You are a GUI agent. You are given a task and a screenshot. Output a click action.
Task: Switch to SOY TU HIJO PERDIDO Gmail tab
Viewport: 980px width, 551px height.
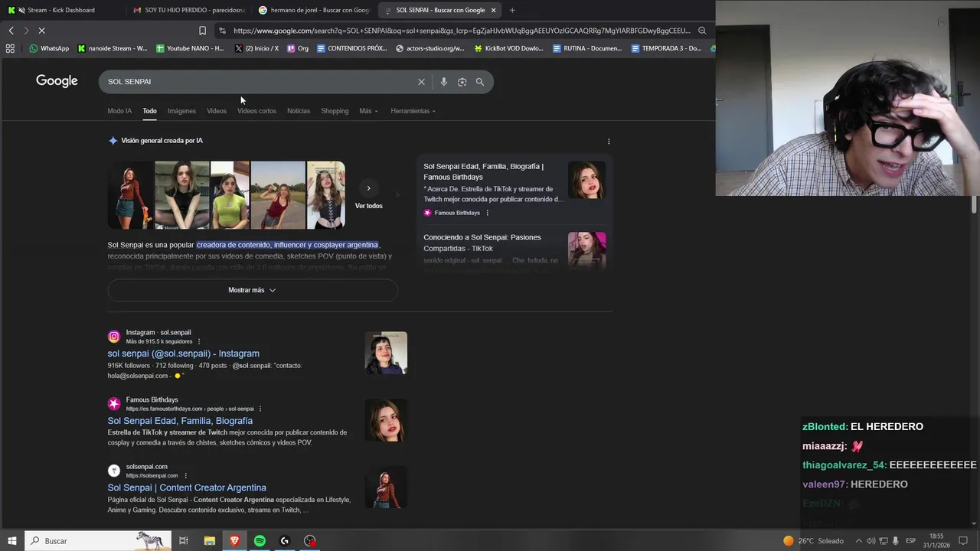point(188,10)
